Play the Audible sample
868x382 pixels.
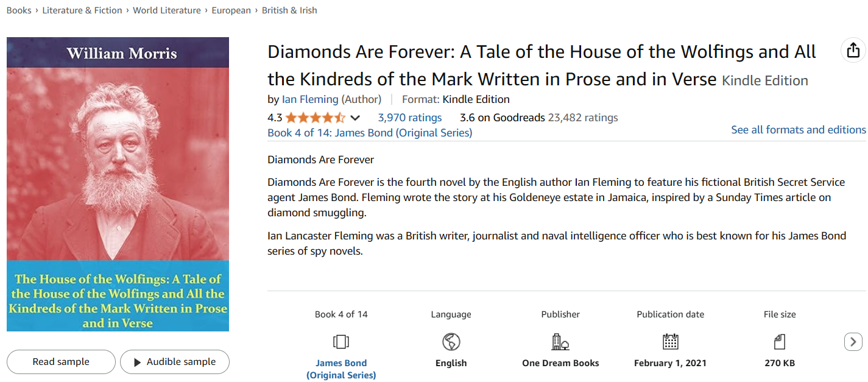coord(175,362)
